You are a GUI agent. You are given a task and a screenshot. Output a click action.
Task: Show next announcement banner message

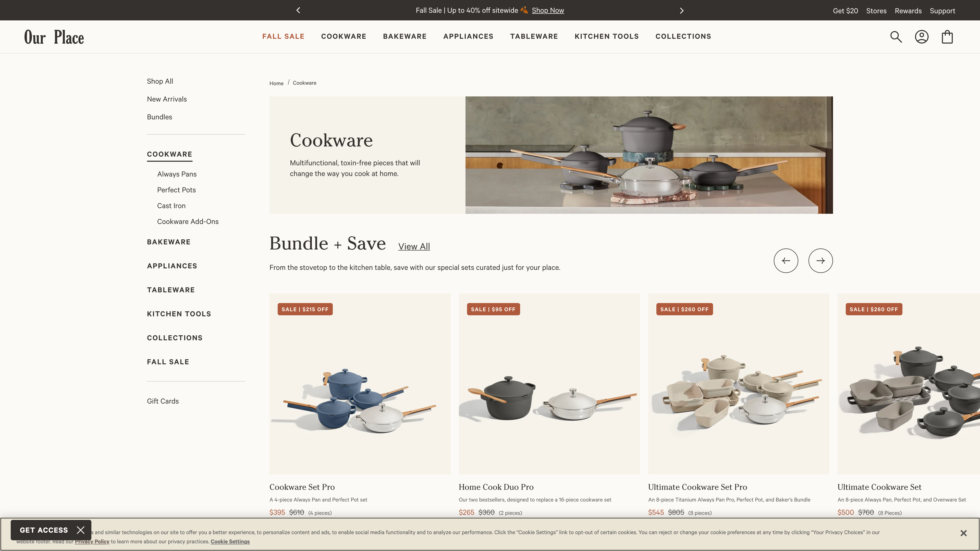point(681,10)
